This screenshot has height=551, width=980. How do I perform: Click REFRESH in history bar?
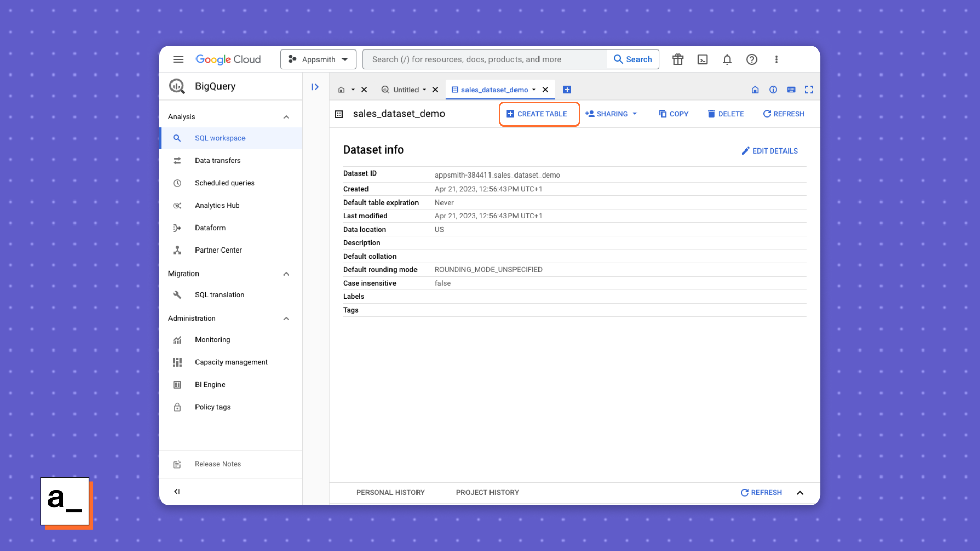761,493
